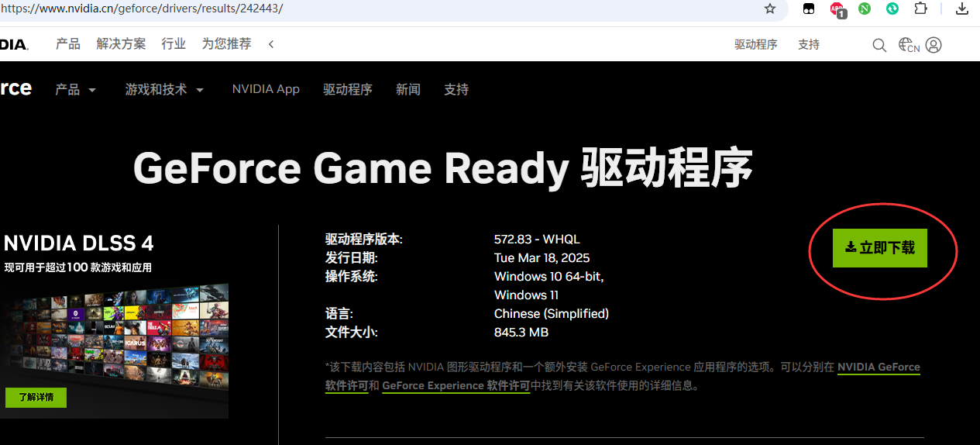
Task: Expand the 游戏和技术 dropdown menu
Action: tap(164, 90)
